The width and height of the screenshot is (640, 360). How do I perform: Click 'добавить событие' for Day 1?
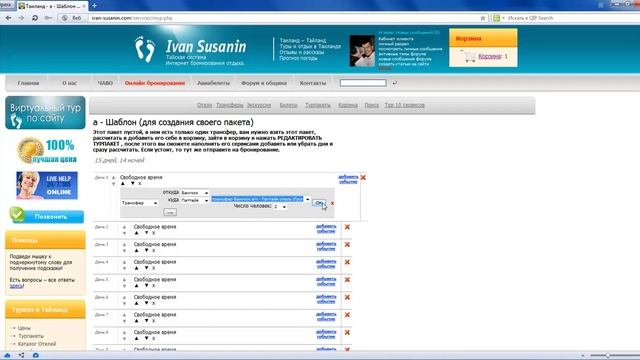click(x=348, y=179)
